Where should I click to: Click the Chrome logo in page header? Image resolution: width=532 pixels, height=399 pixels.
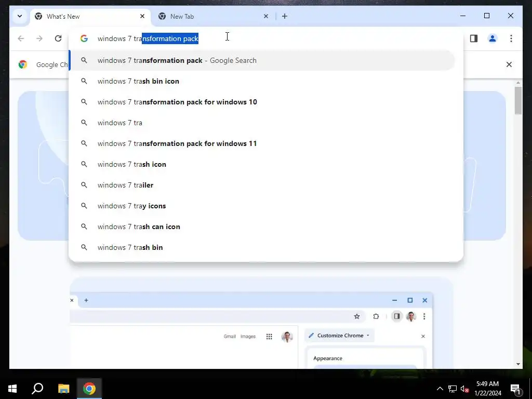click(x=23, y=64)
